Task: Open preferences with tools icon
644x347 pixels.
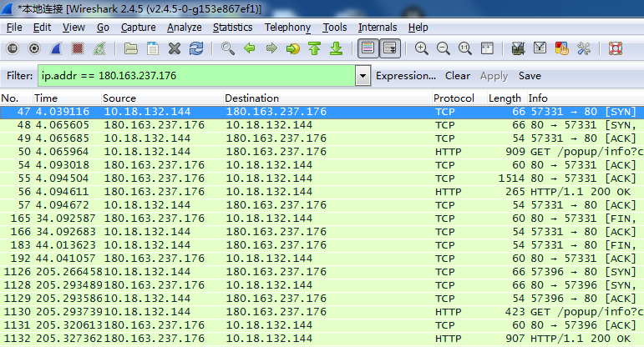Action: (x=583, y=48)
